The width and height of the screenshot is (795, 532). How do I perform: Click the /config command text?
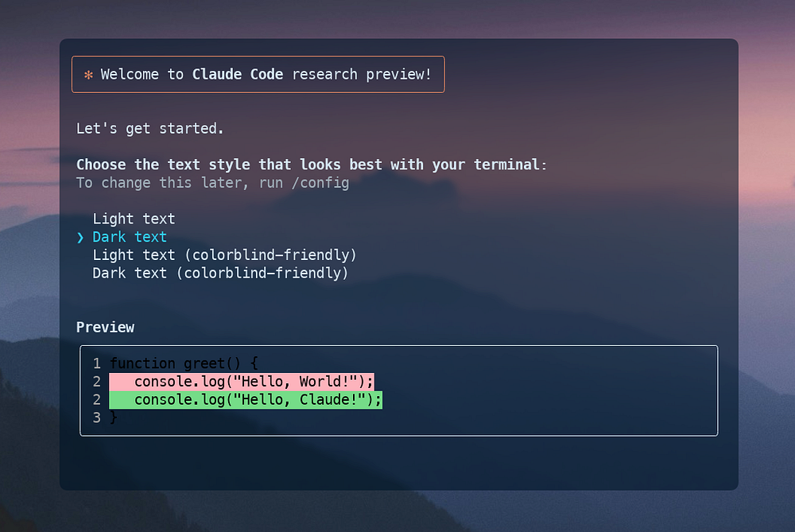coord(320,183)
